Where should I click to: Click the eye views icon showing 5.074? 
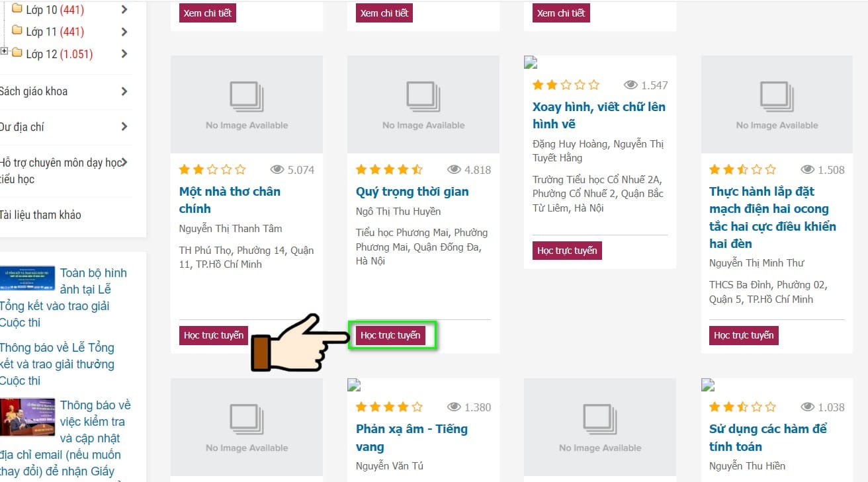pyautogui.click(x=277, y=170)
